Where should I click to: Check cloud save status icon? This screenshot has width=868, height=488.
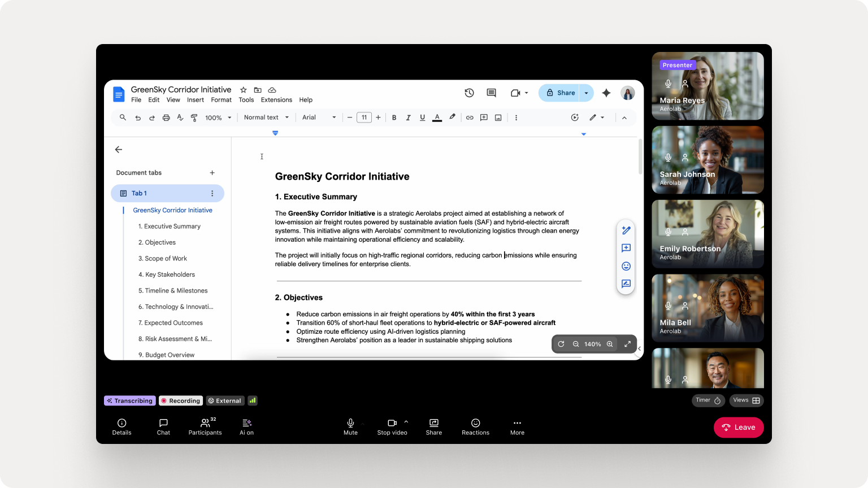[x=272, y=90]
